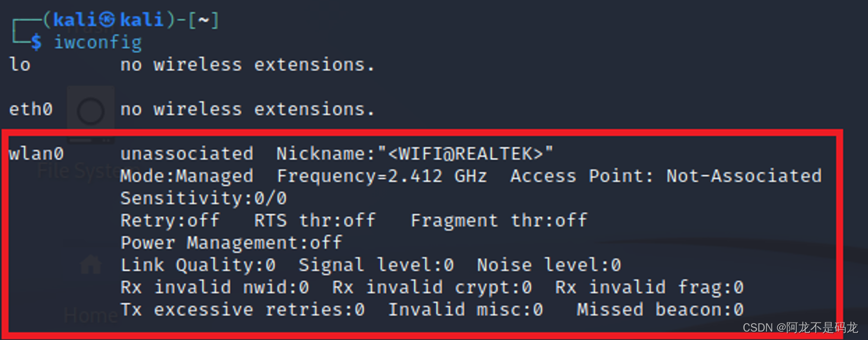Click the Signal level:0 text

[376, 265]
